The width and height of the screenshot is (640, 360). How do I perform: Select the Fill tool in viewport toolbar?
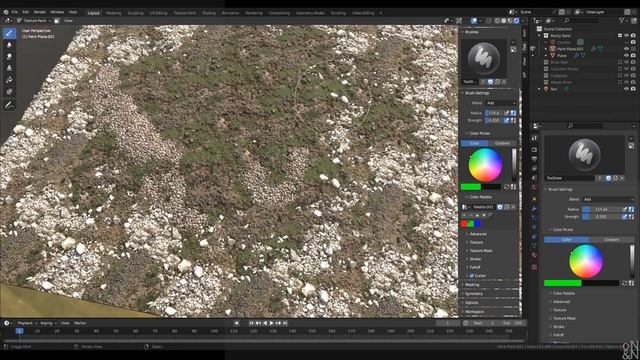pyautogui.click(x=9, y=80)
